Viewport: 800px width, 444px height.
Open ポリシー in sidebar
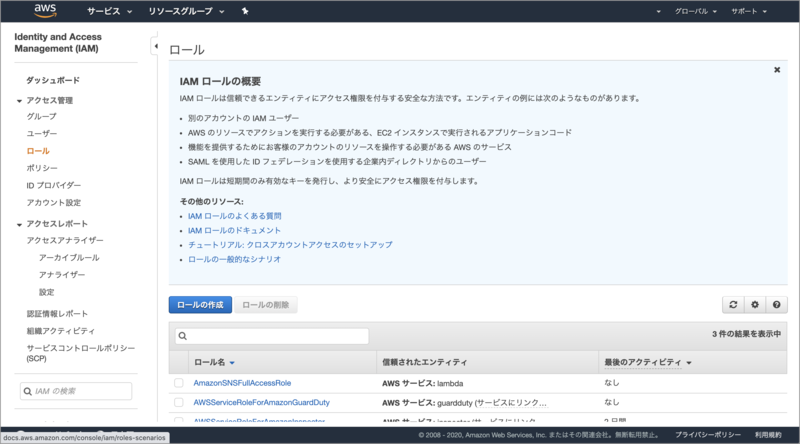pyautogui.click(x=42, y=168)
